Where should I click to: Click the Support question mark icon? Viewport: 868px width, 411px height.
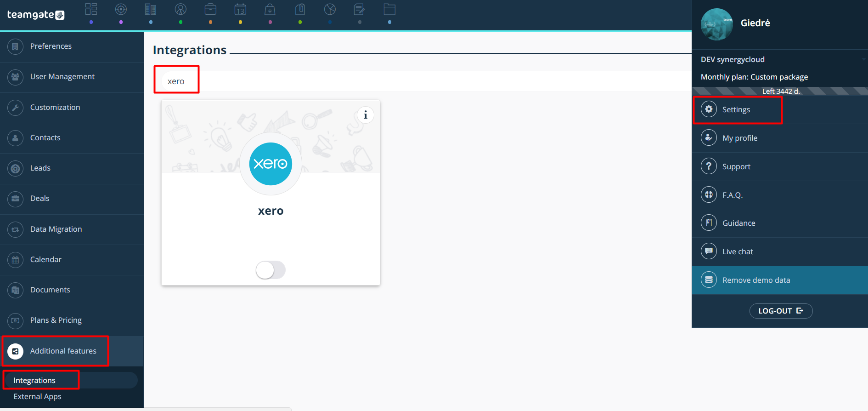point(709,166)
